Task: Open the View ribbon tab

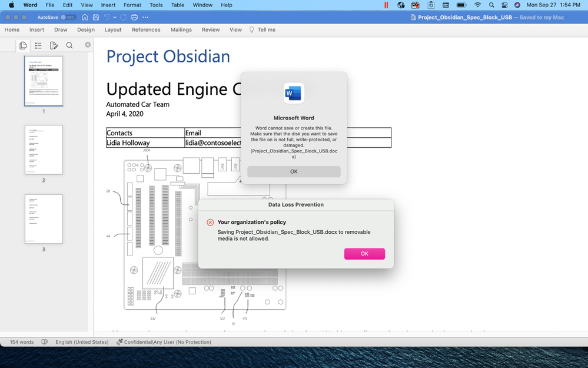Action: tap(235, 29)
